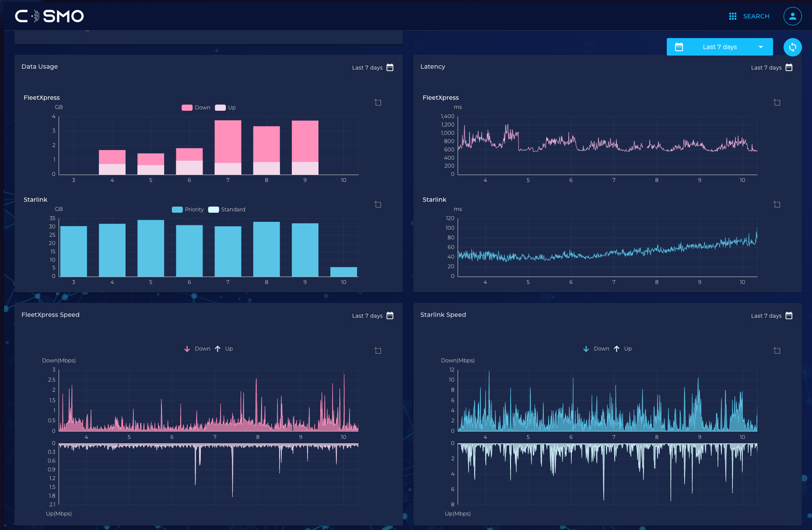Reset zoom on Starlink Speed chart
This screenshot has width=812, height=530.
coord(777,351)
